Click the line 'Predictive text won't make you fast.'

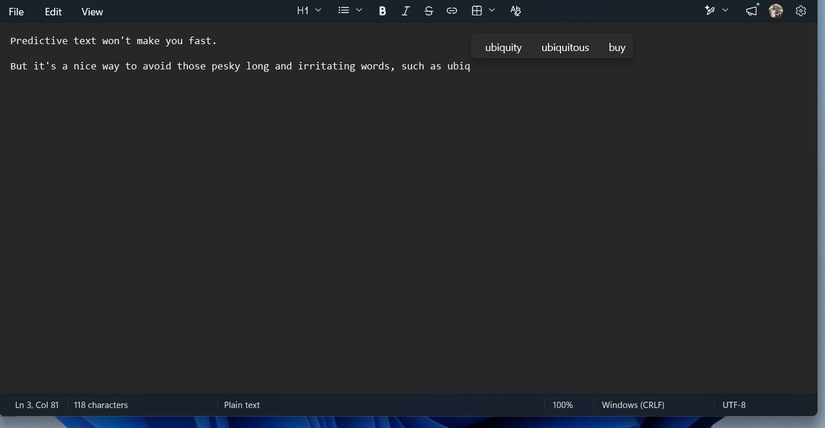[x=114, y=41]
